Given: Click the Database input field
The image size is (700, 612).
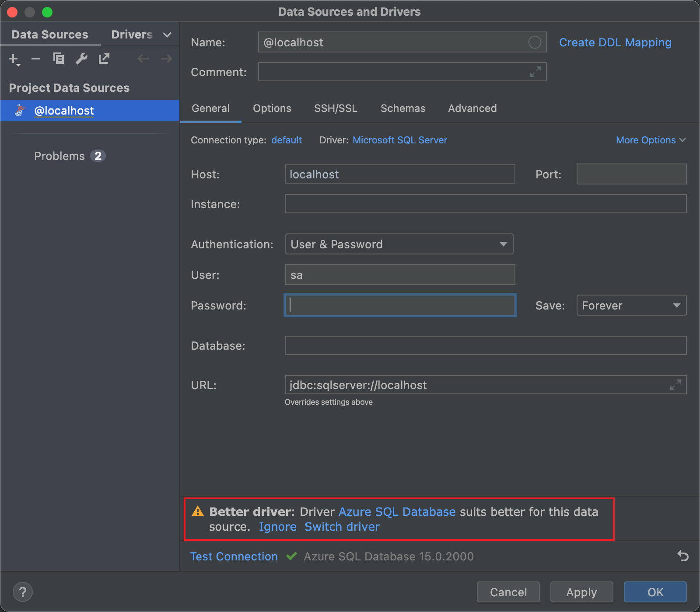Looking at the screenshot, I should pos(486,345).
